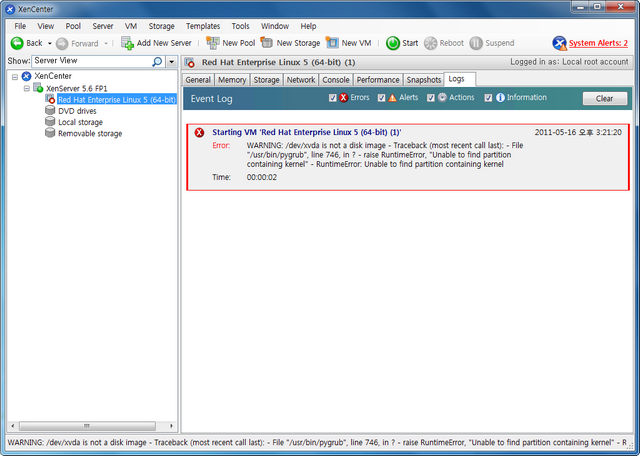
Task: Click the Forward arrow icon
Action: (62, 43)
